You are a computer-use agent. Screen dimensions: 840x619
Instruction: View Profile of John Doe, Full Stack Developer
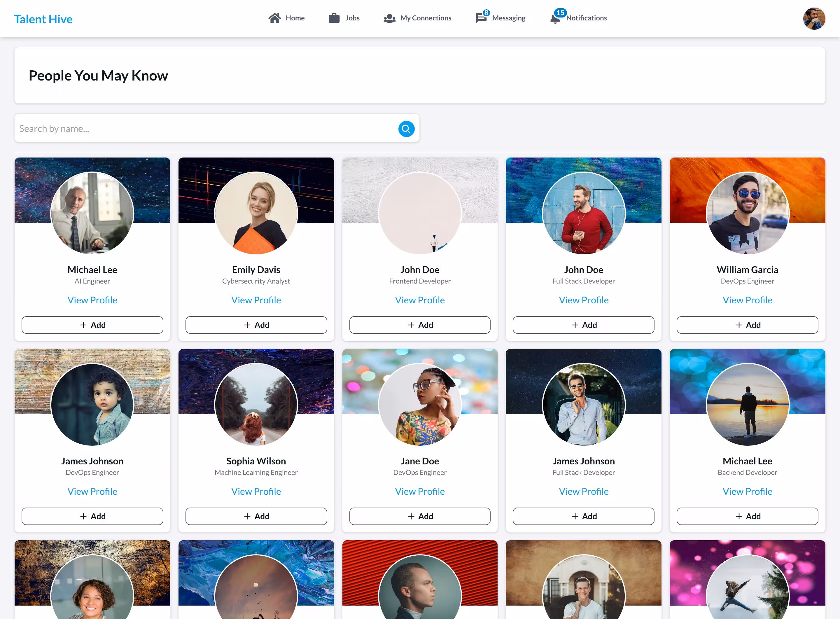point(583,300)
